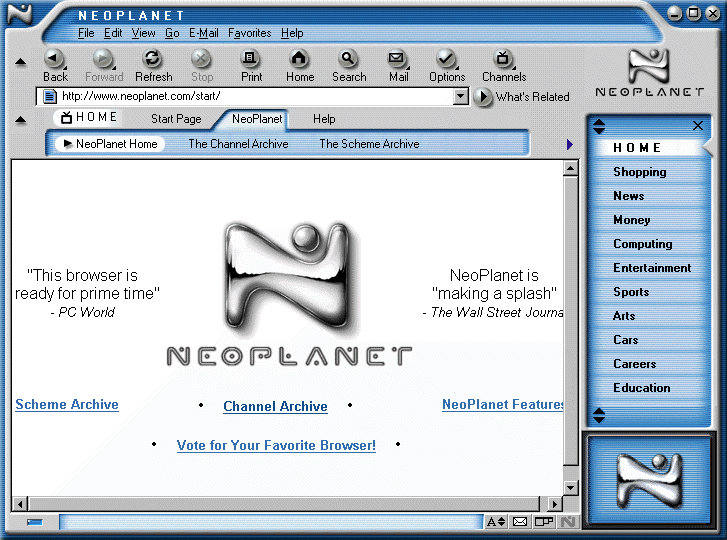Open Mail from the toolbar
The image size is (727, 540).
point(397,59)
